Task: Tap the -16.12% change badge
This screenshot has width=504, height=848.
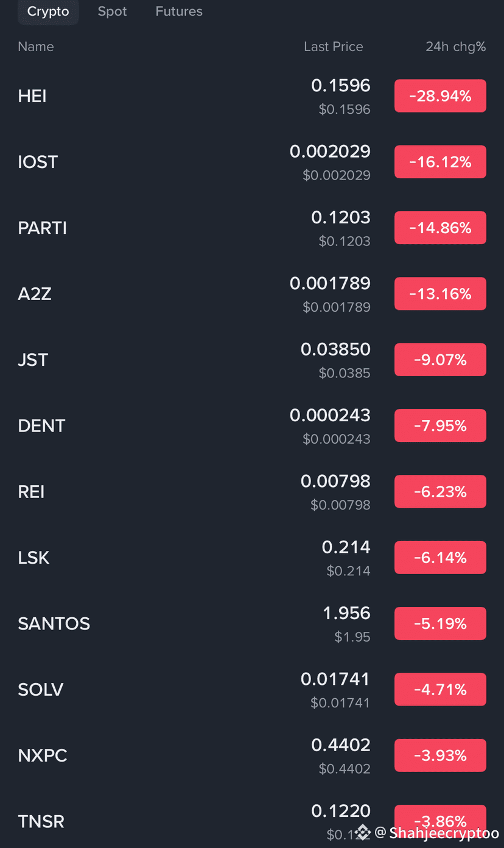Action: pyautogui.click(x=440, y=162)
